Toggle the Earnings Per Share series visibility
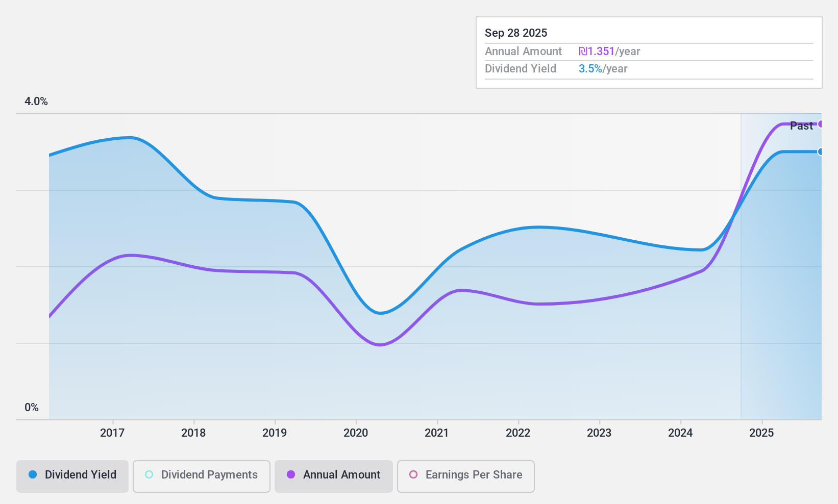The height and width of the screenshot is (504, 838). tap(465, 475)
